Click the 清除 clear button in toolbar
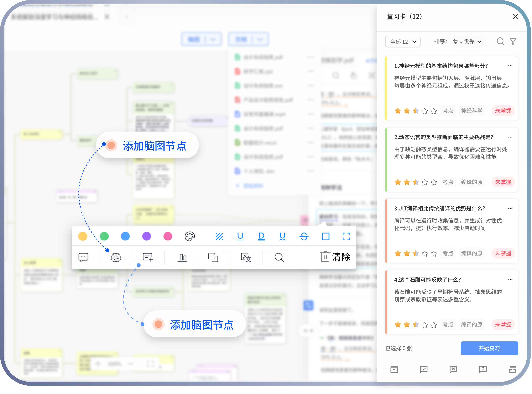The width and height of the screenshot is (532, 394). point(335,257)
